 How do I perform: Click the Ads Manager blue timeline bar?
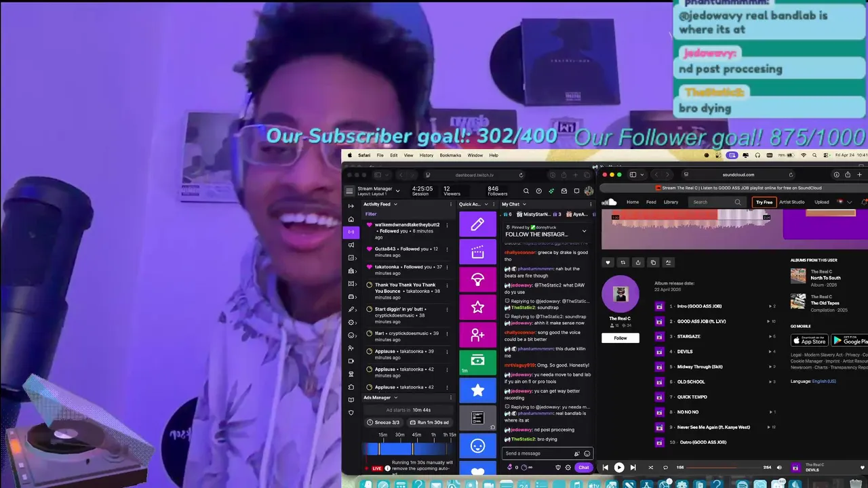pos(409,448)
